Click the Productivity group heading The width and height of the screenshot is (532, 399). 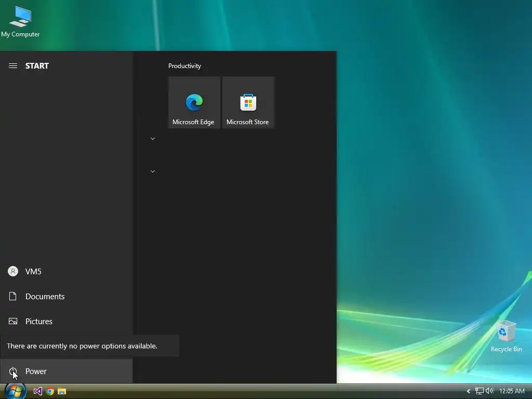point(184,66)
